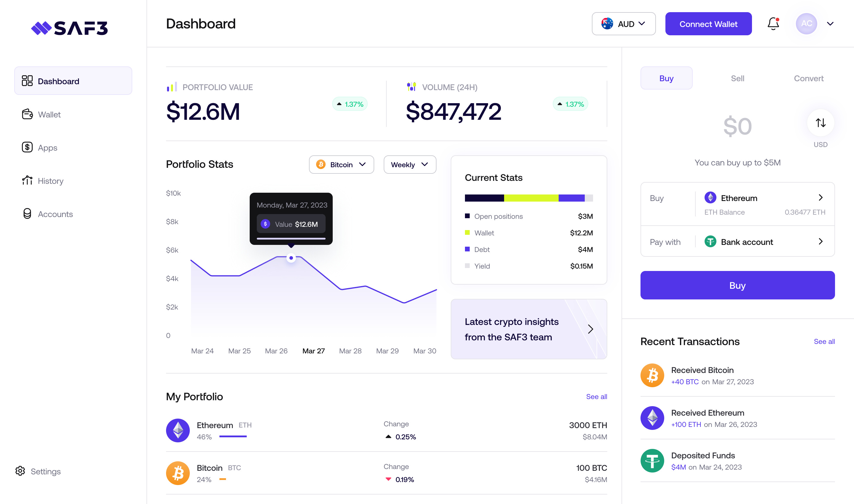Click the tooltip Value dollar icon
Screen dimensions: 854x504
(x=265, y=224)
